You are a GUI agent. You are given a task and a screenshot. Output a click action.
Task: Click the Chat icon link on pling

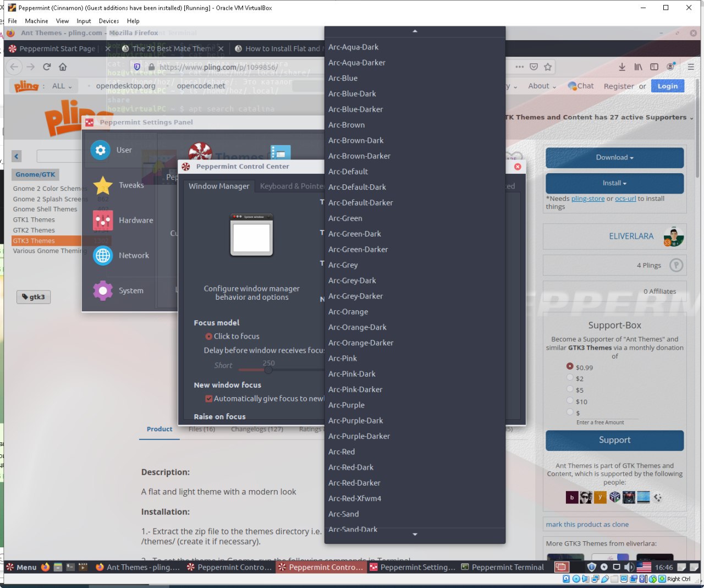[581, 86]
